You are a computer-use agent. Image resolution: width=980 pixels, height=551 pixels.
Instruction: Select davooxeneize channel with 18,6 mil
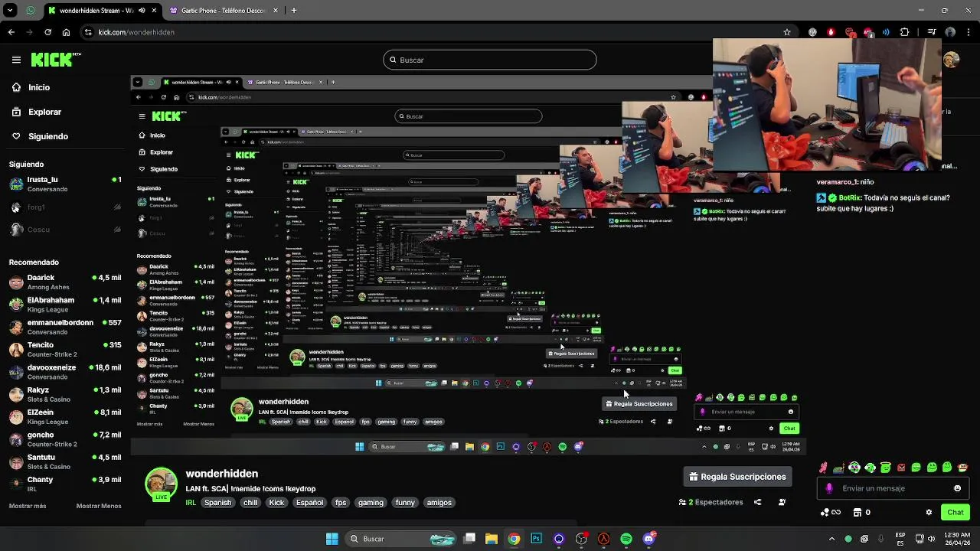point(65,372)
